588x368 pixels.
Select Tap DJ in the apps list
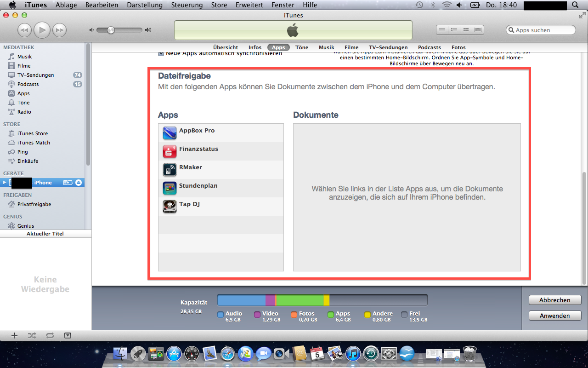click(221, 207)
